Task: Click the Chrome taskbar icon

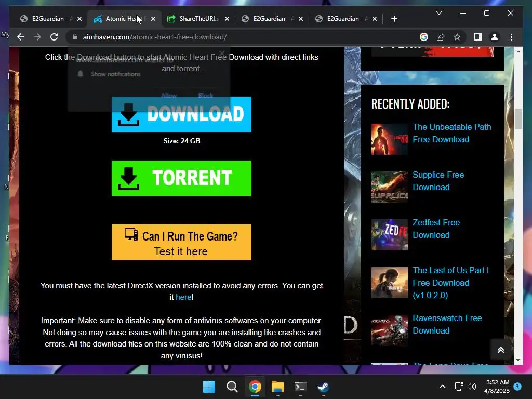Action: [255, 387]
